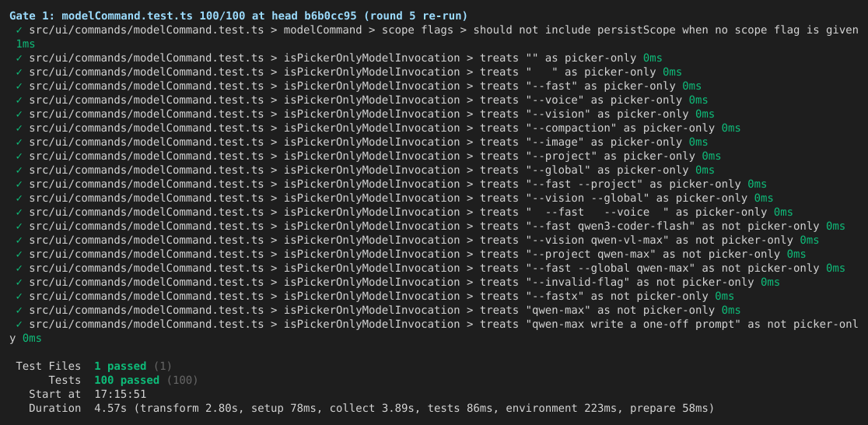868x425 pixels.
Task: Click the file path on the "--image" test line
Action: point(147,142)
